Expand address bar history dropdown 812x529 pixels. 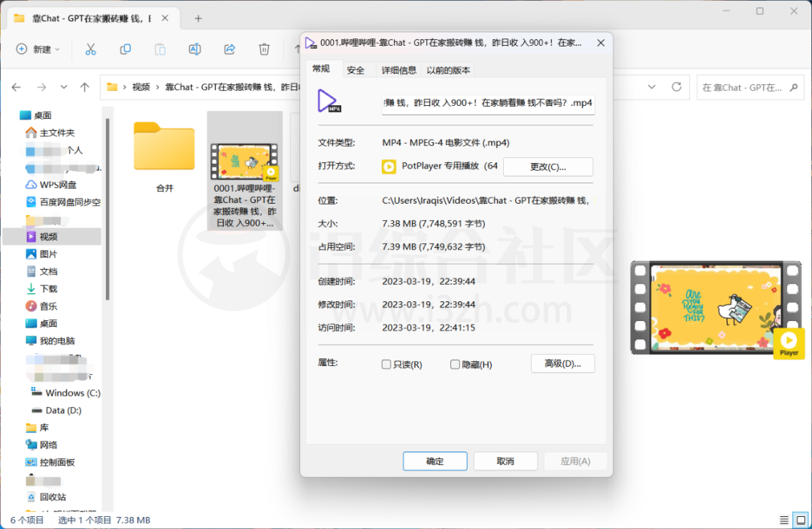pyautogui.click(x=652, y=87)
